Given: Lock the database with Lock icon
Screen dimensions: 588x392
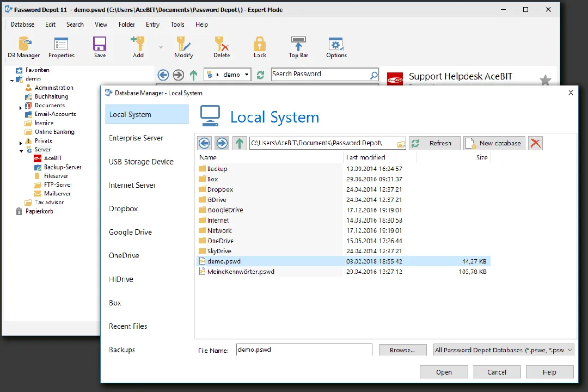Looking at the screenshot, I should click(260, 47).
